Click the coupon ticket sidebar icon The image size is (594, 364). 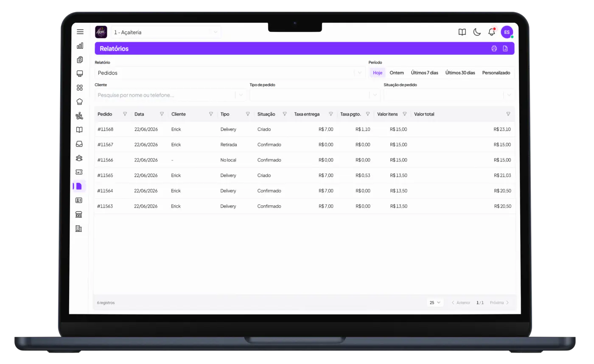(x=79, y=172)
